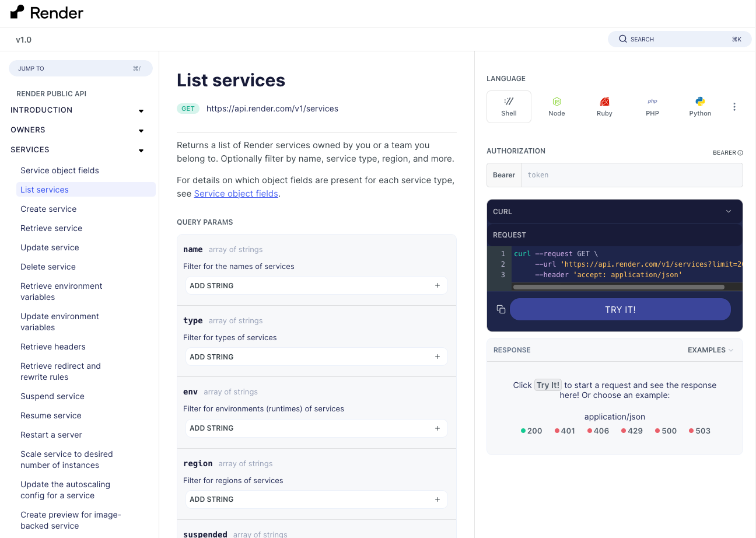Open the CURL code panel dropdown
The height and width of the screenshot is (538, 756).
tap(728, 211)
